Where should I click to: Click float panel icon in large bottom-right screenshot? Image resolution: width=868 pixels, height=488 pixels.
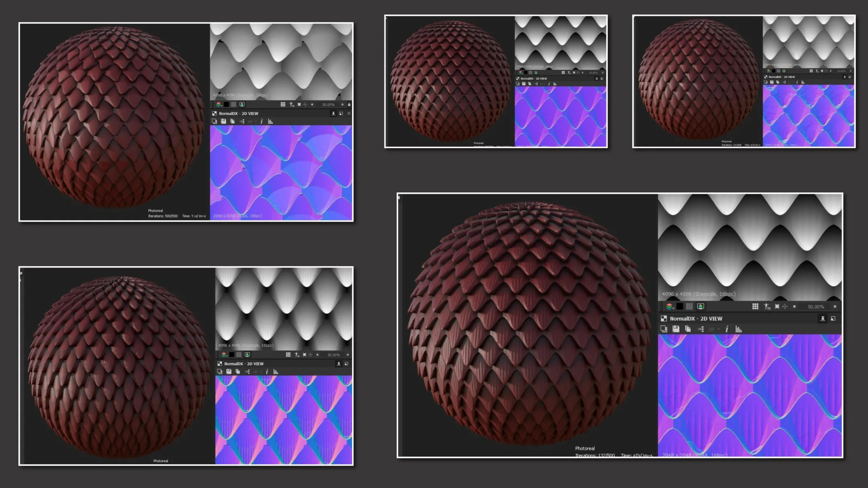click(x=833, y=319)
